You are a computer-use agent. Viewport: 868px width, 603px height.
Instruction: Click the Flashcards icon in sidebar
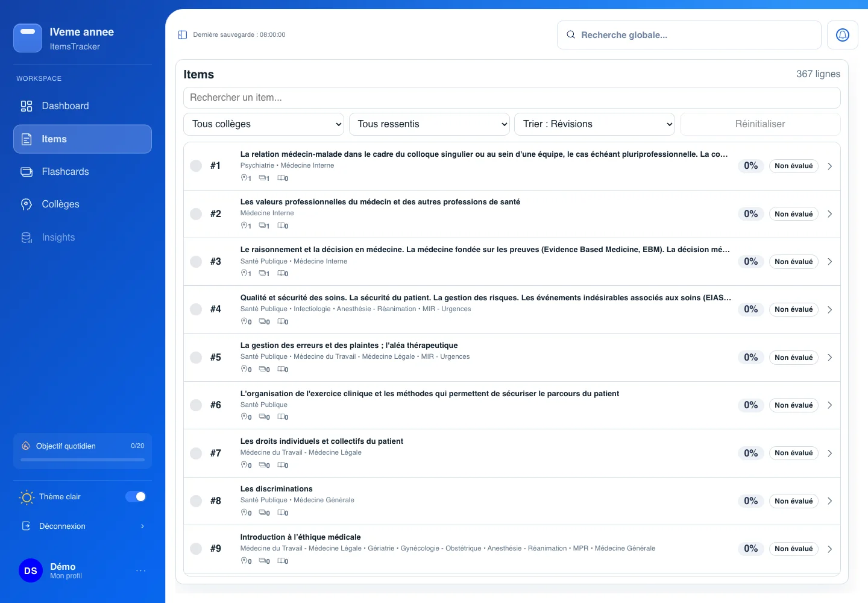coord(27,172)
